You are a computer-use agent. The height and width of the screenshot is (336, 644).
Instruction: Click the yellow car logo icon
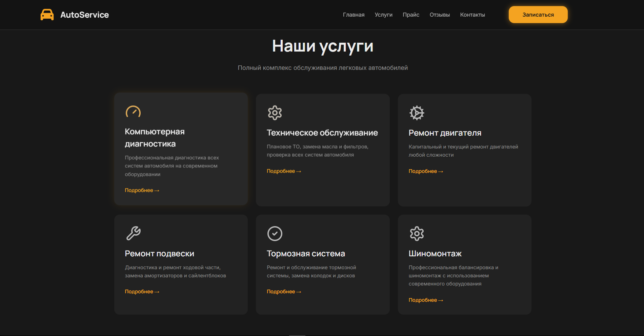(x=47, y=15)
